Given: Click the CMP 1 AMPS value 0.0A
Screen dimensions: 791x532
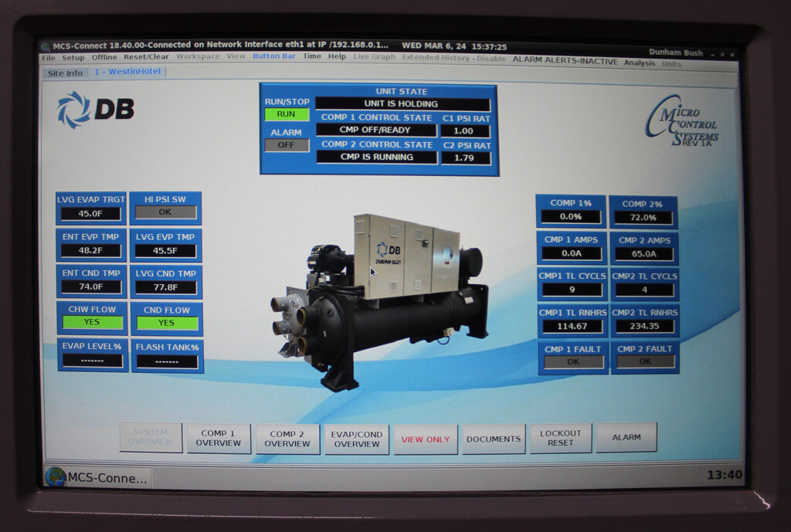Looking at the screenshot, I should 572,253.
